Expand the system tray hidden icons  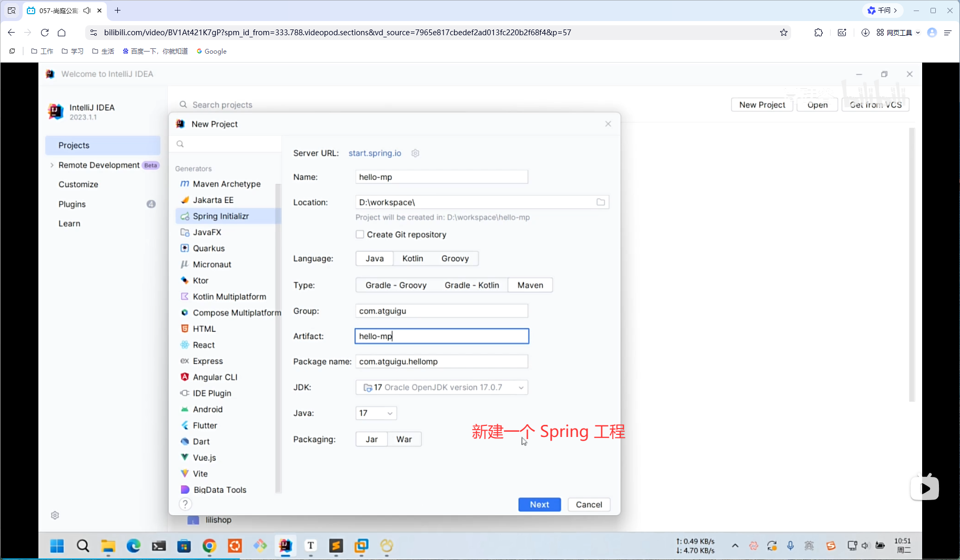tap(735, 546)
